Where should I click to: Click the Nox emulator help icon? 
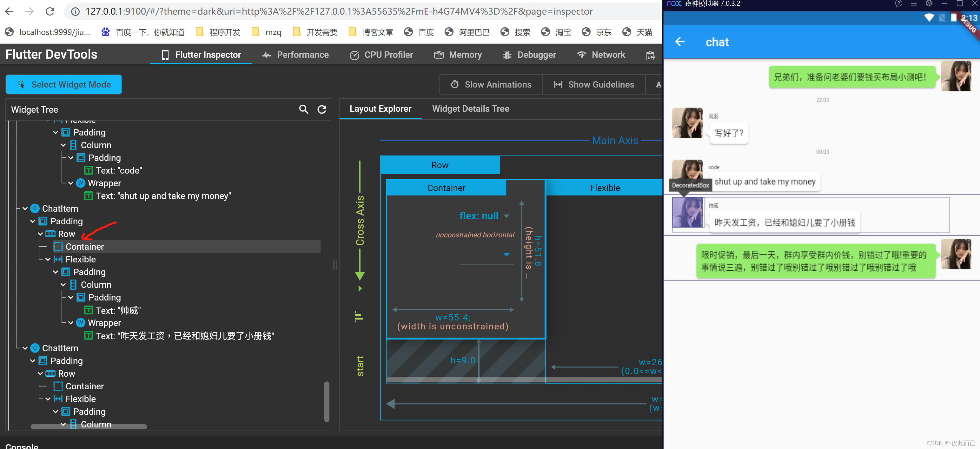[898, 4]
